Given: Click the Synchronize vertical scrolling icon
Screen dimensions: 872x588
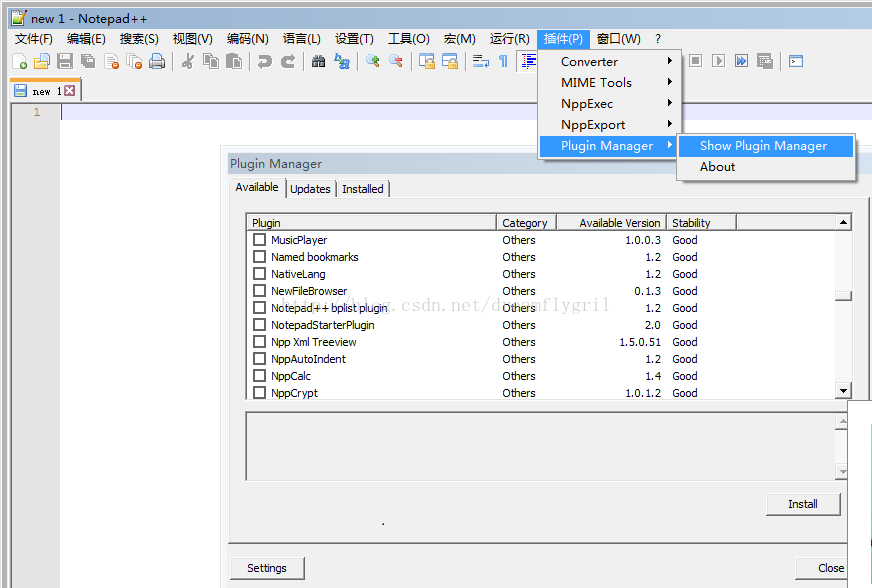Looking at the screenshot, I should tap(427, 61).
